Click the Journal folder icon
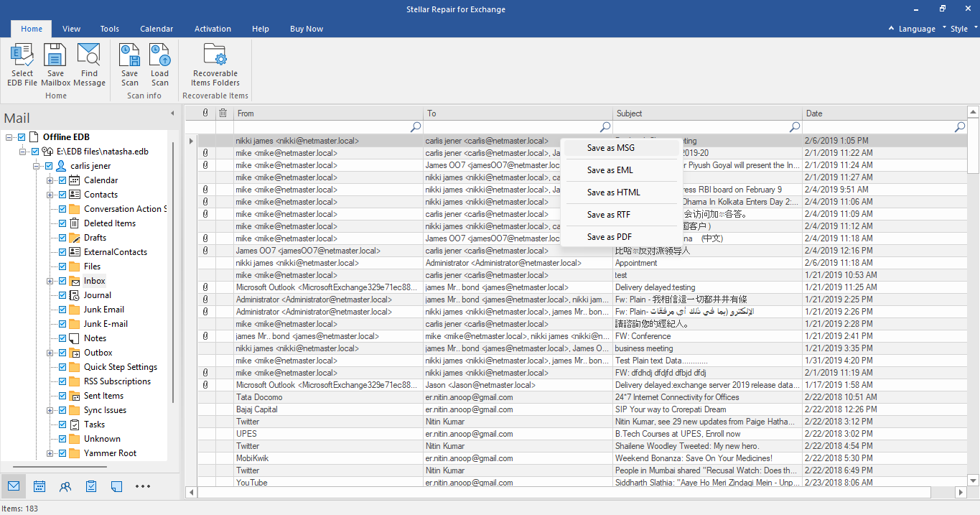This screenshot has width=980, height=515. tap(75, 295)
